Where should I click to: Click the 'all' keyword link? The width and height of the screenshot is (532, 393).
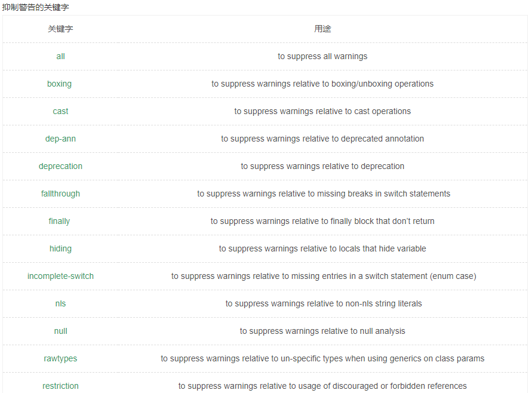(x=60, y=56)
